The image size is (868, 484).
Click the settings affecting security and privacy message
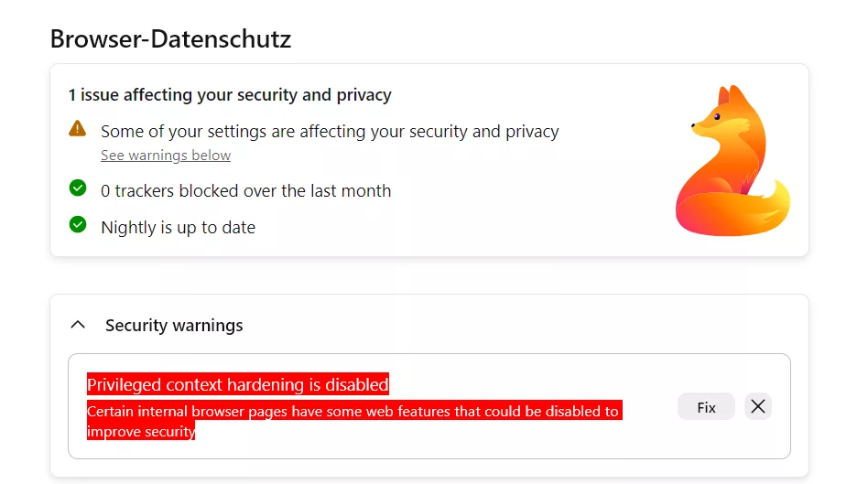click(330, 132)
